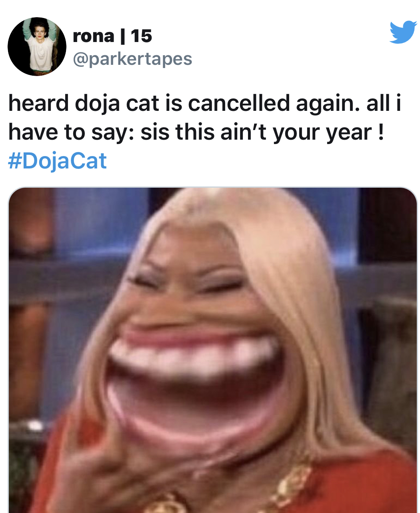Click the blue Twitter bird logo
Image resolution: width=420 pixels, height=513 pixels.
(x=403, y=32)
